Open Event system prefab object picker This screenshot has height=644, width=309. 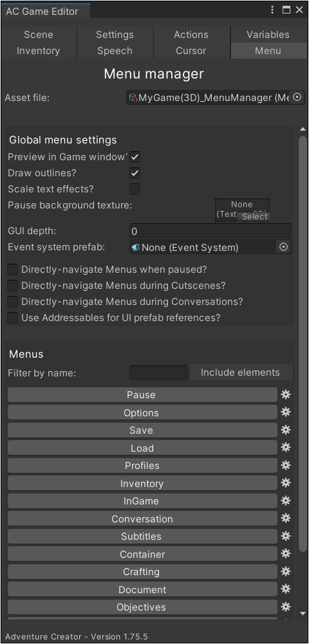pyautogui.click(x=283, y=247)
